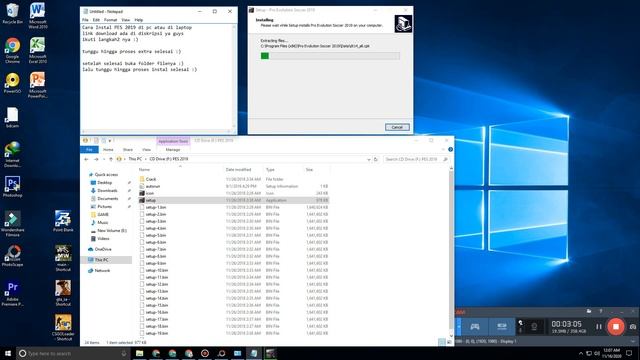Select Documents in the navigation pane
The width and height of the screenshot is (640, 360).
pos(108,198)
